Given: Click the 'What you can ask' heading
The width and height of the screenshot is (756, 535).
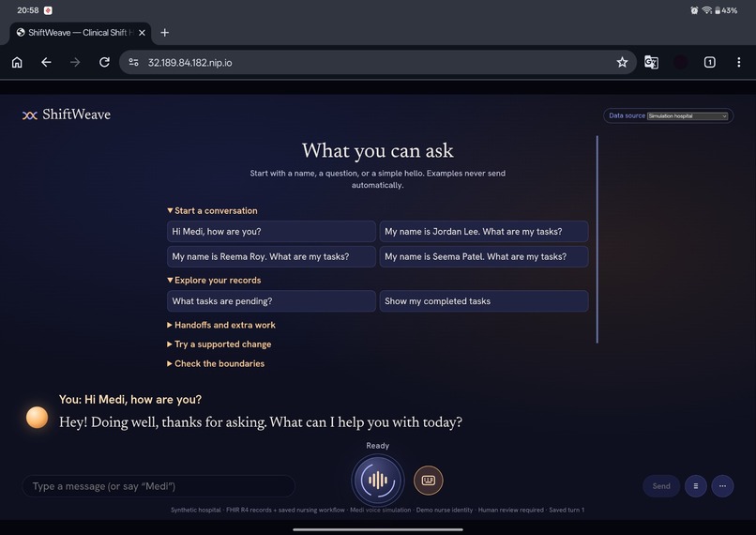Looking at the screenshot, I should [x=377, y=150].
